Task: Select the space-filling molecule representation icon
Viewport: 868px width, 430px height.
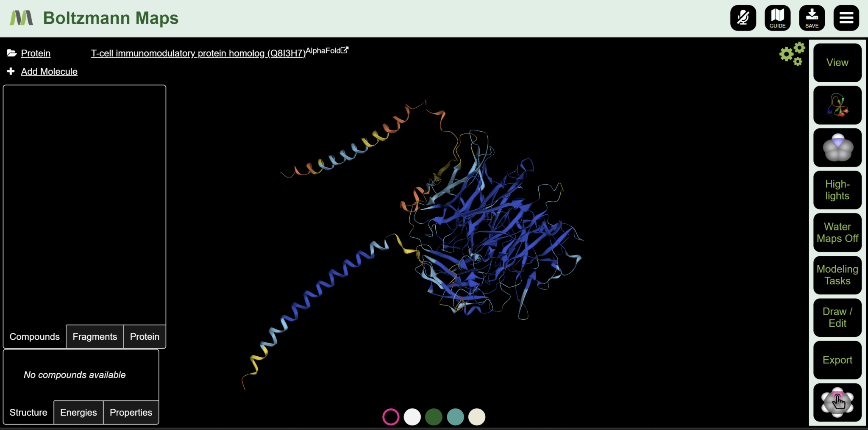Action: coord(837,147)
